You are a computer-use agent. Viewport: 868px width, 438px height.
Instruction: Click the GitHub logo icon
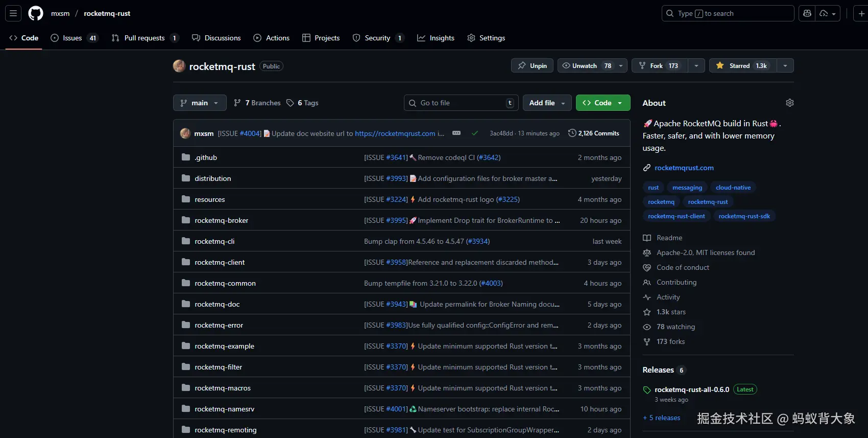coord(36,13)
